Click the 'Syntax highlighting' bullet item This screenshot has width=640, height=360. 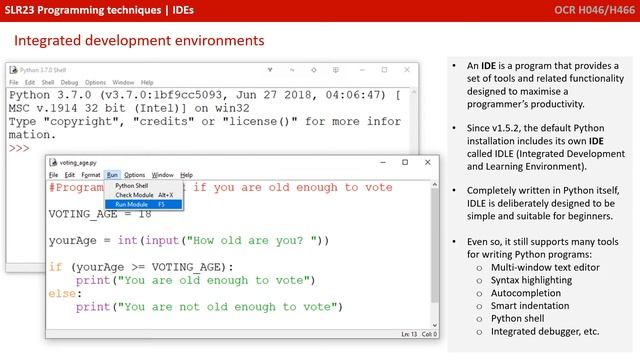[x=531, y=280]
